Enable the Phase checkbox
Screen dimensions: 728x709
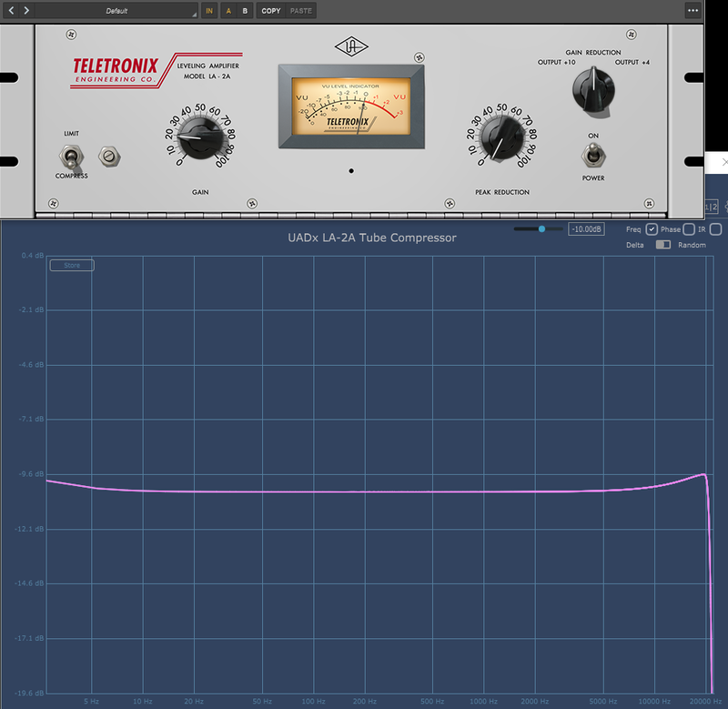pyautogui.click(x=689, y=229)
